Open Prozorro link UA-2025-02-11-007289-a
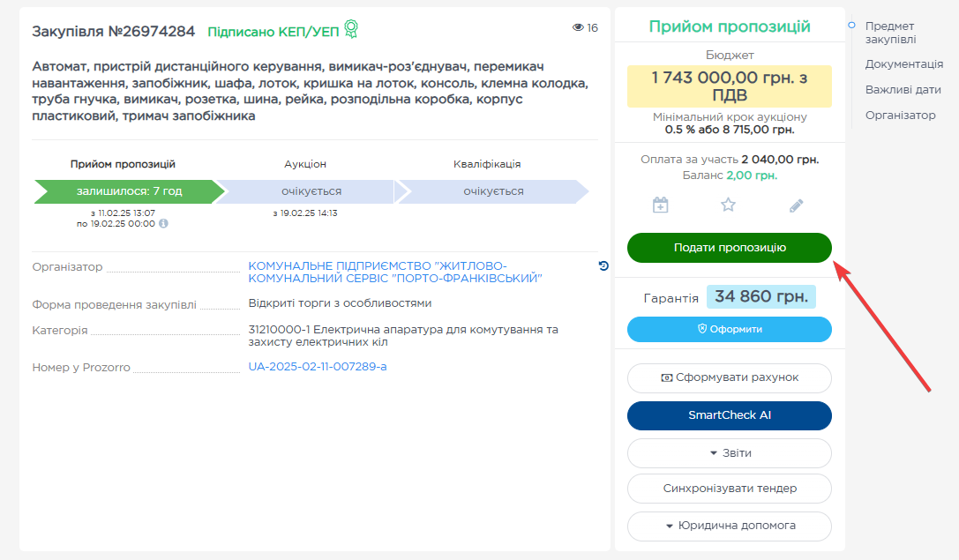 pyautogui.click(x=318, y=367)
